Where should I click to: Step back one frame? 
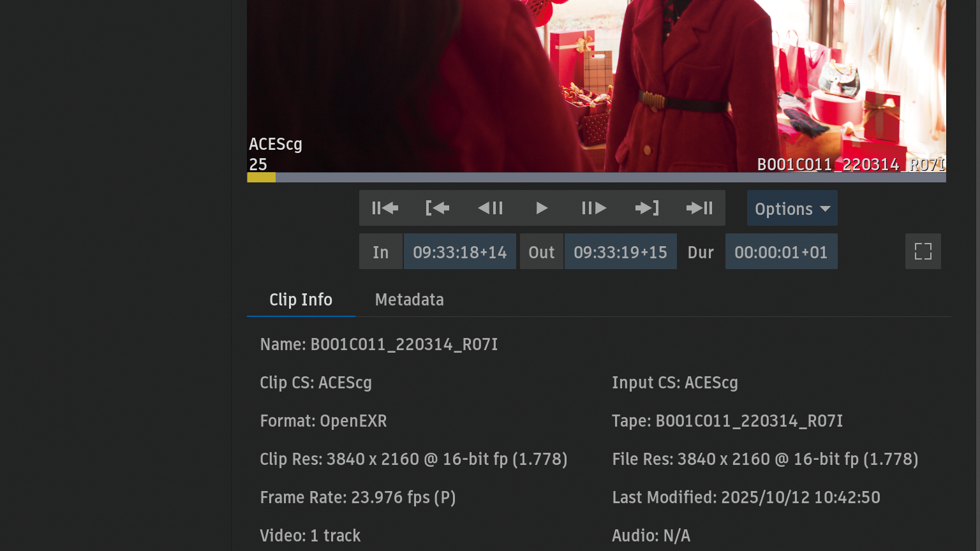pyautogui.click(x=490, y=208)
